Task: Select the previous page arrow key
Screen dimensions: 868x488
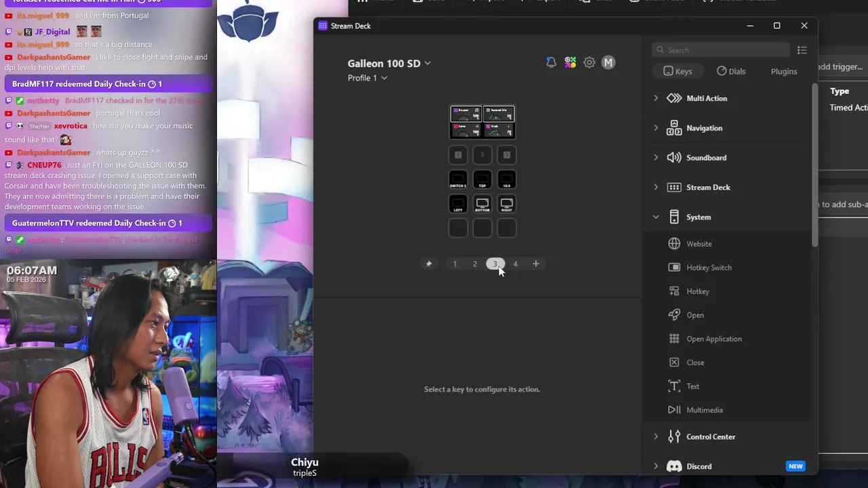Action: [458, 155]
